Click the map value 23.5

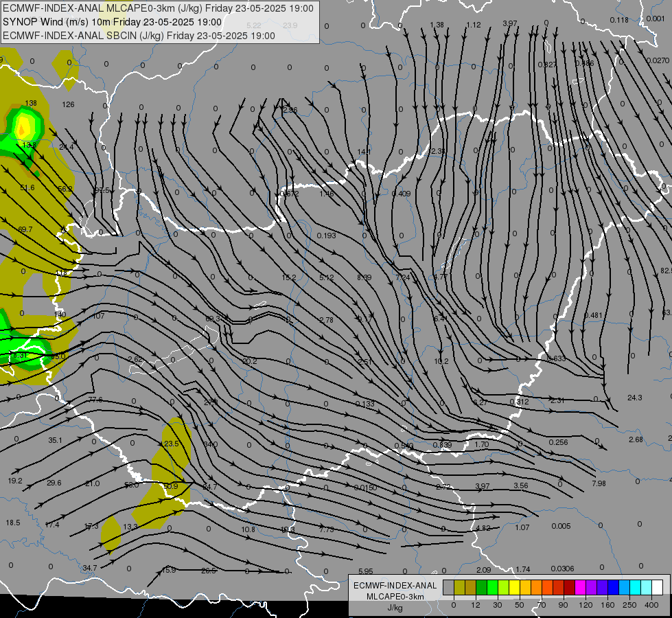pyautogui.click(x=172, y=444)
